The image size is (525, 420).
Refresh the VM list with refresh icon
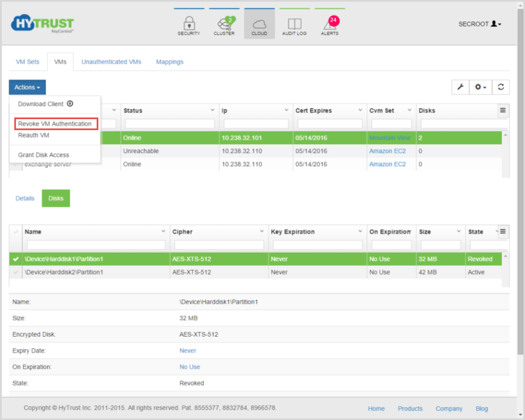pyautogui.click(x=501, y=87)
